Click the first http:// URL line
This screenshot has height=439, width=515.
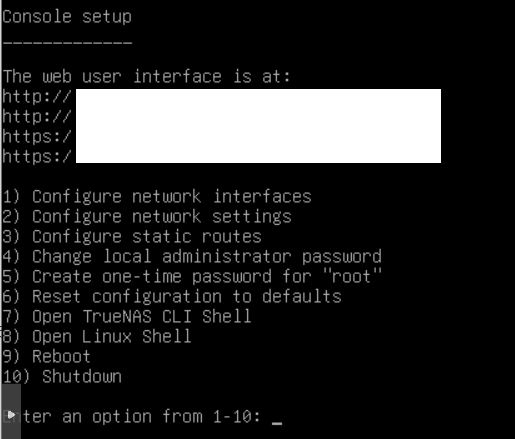coord(37,97)
